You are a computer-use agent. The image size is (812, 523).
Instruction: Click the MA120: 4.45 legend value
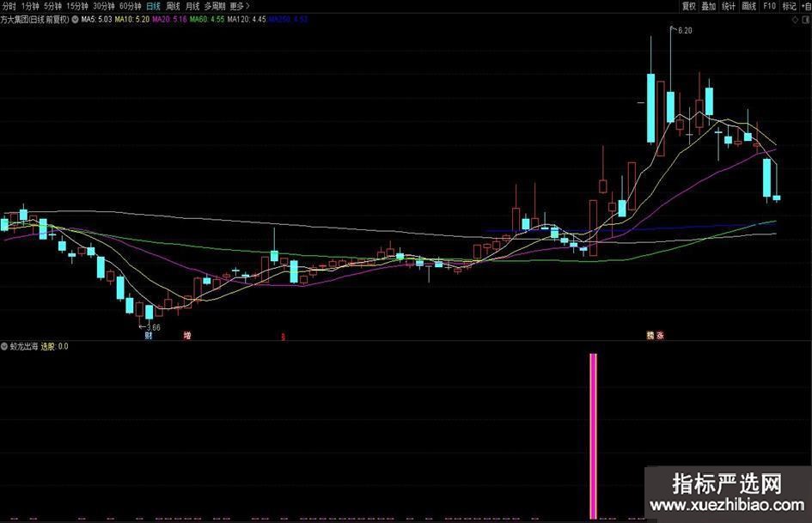(247, 20)
